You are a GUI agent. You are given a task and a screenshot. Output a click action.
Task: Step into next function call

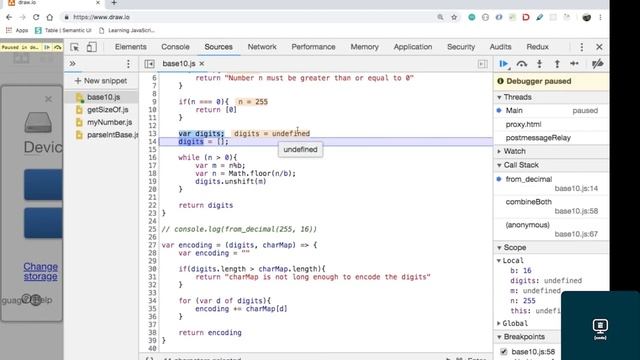point(540,64)
